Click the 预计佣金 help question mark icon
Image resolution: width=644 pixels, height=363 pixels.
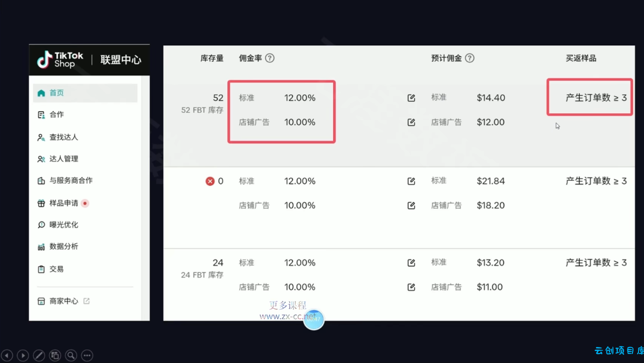click(470, 58)
